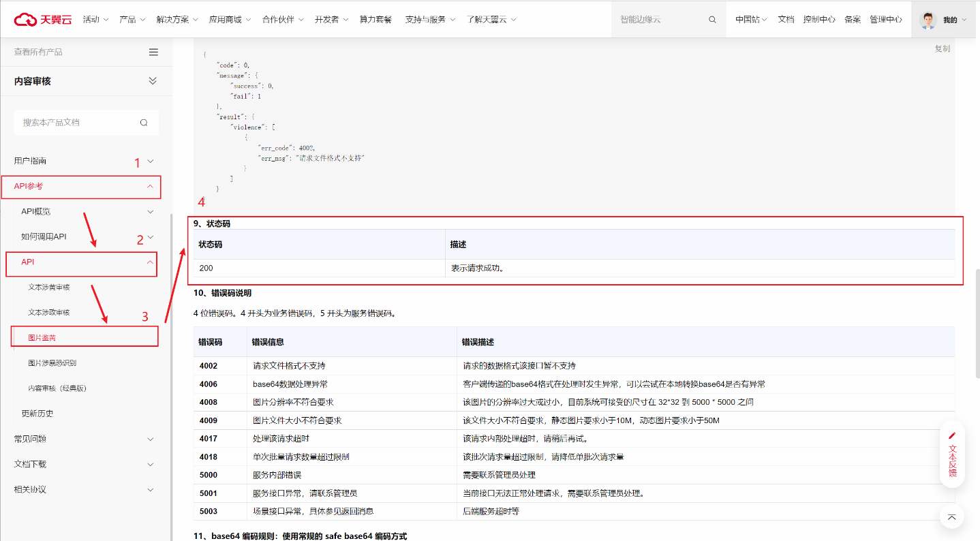Click 算力套餐 in the top navigation
Screen dimensions: 980x541
click(x=376, y=20)
